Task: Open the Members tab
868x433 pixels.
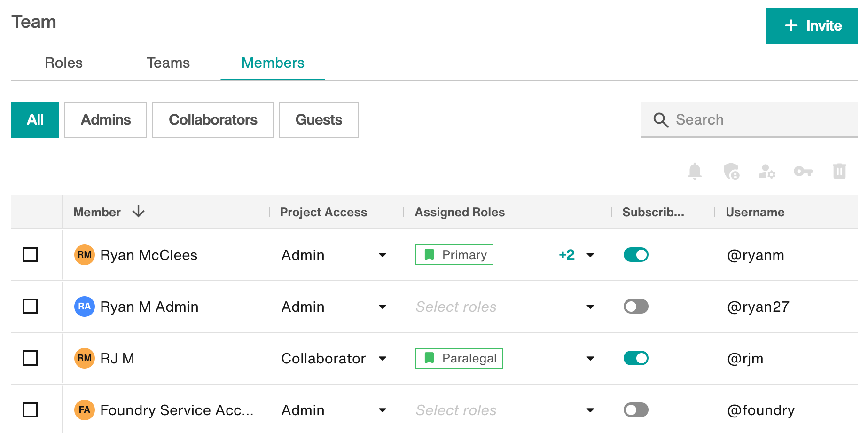Action: [273, 63]
